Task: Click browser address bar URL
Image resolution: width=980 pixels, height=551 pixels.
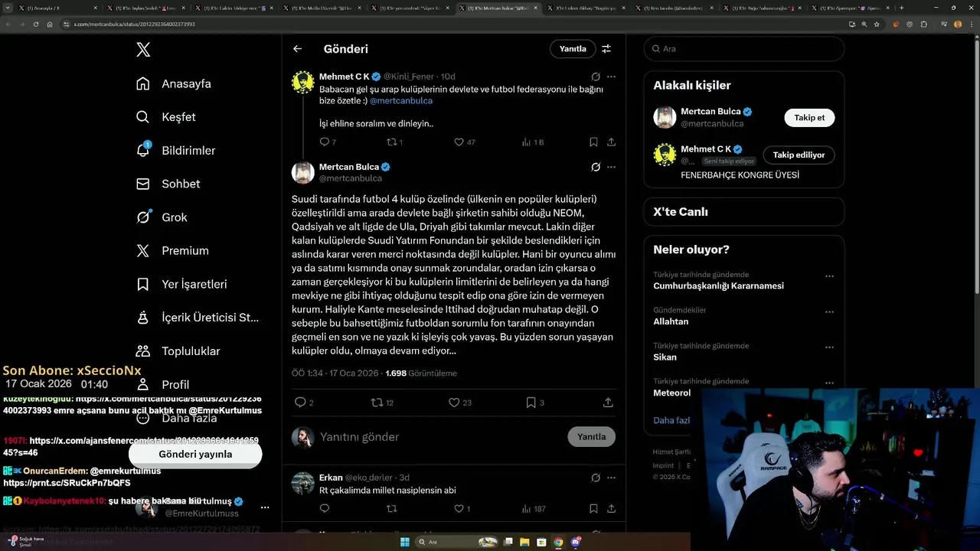Action: (134, 24)
